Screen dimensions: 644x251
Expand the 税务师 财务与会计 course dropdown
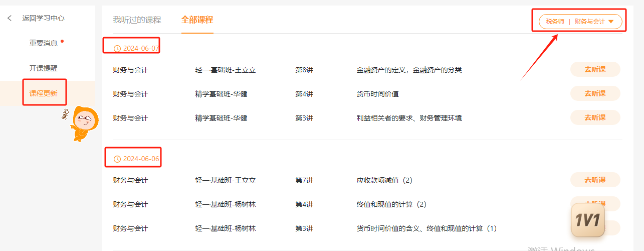click(x=580, y=22)
